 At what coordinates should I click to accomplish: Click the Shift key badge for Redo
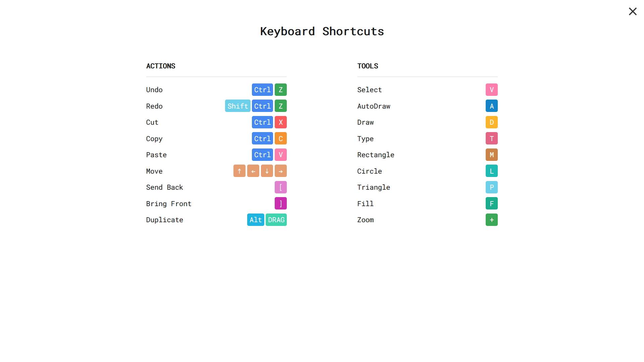click(x=237, y=106)
